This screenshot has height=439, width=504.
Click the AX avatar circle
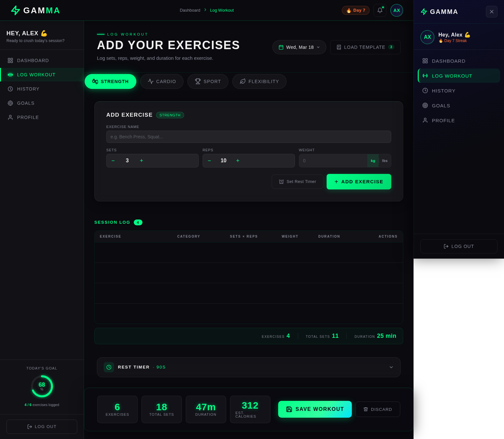pyautogui.click(x=396, y=10)
